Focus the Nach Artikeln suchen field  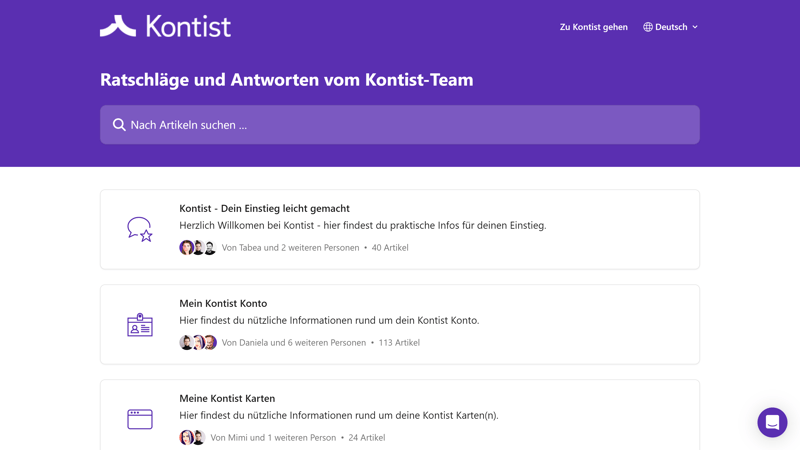(x=400, y=125)
